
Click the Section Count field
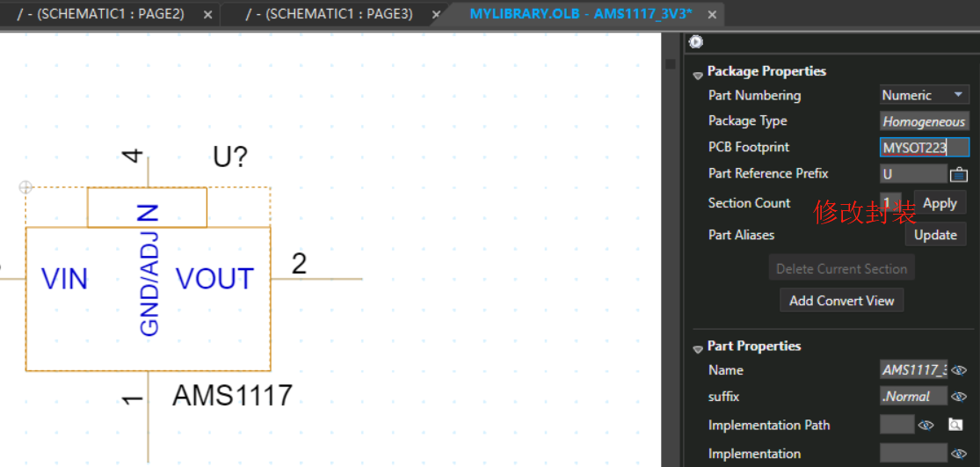tap(890, 202)
